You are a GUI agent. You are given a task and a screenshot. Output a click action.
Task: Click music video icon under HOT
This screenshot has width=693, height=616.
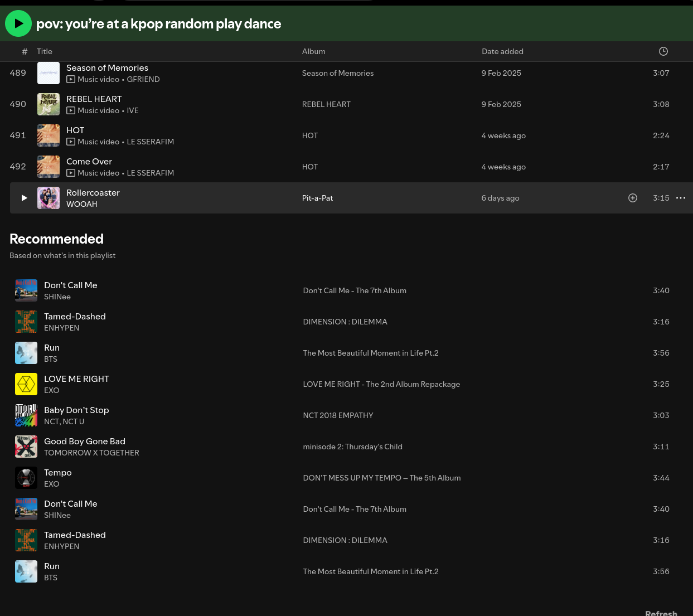[x=71, y=142]
